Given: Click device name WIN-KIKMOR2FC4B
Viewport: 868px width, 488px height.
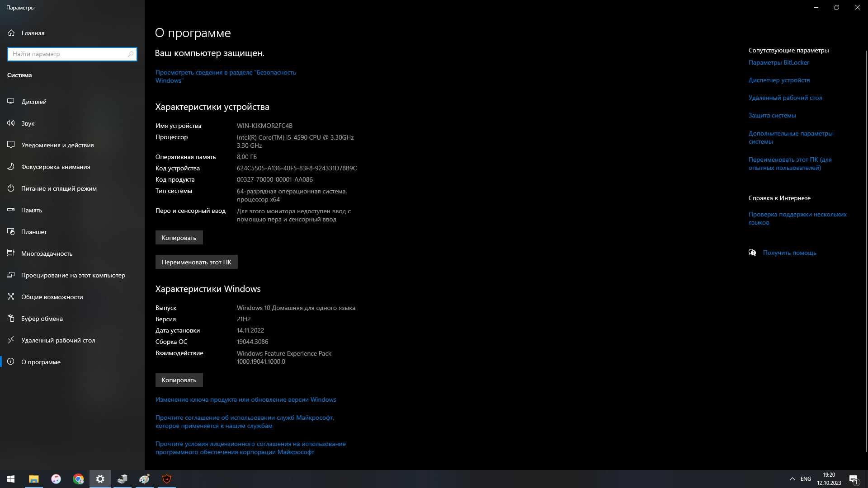Looking at the screenshot, I should point(264,126).
